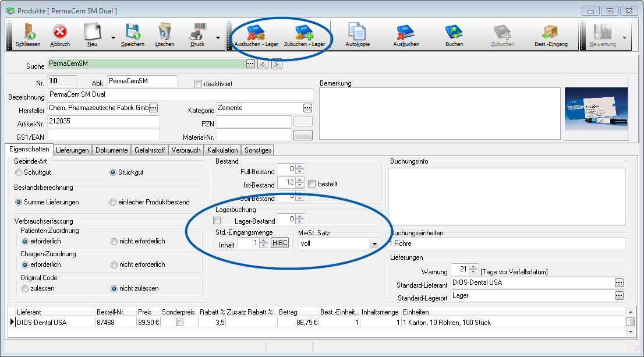Open Standard-Lieferant ellipsis button

pos(619,282)
